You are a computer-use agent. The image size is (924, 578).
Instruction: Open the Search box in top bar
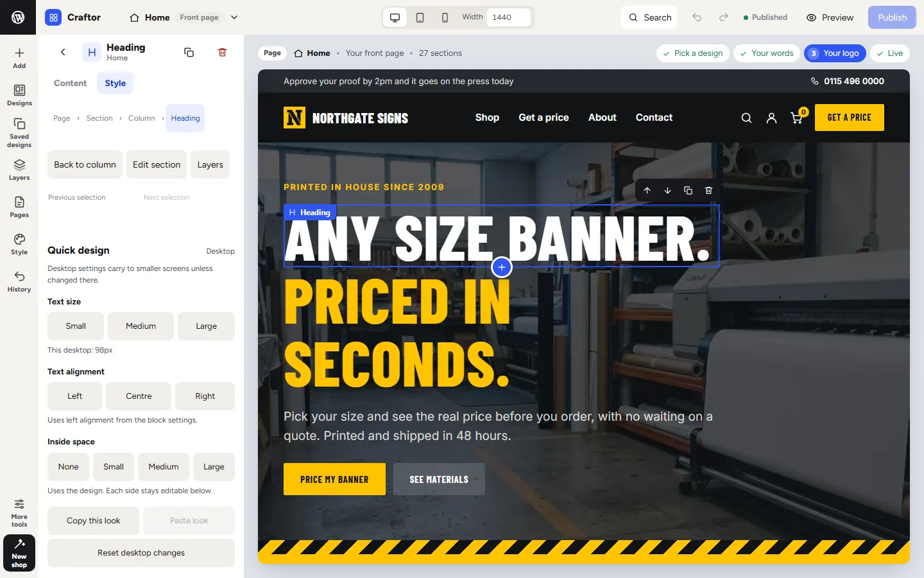(x=649, y=17)
